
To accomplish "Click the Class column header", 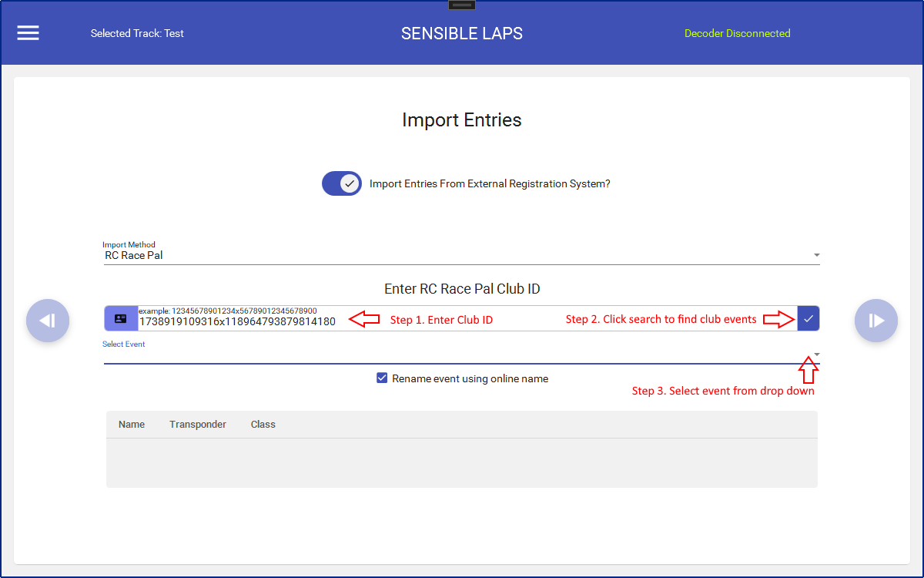I will 263,425.
